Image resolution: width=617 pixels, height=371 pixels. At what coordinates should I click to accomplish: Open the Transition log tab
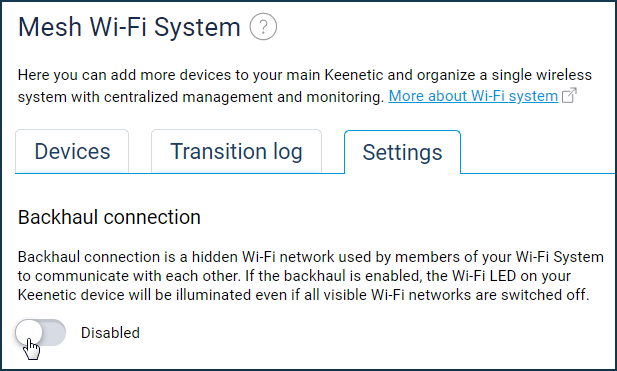[x=236, y=151]
